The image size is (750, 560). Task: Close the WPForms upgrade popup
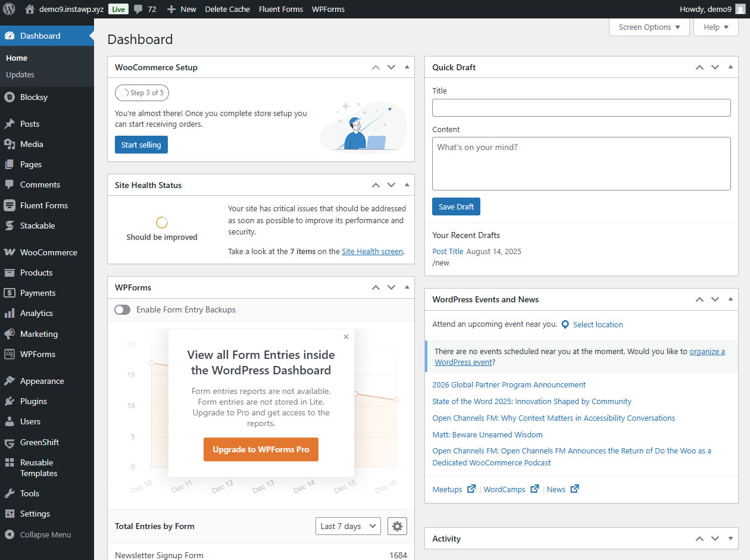click(346, 337)
